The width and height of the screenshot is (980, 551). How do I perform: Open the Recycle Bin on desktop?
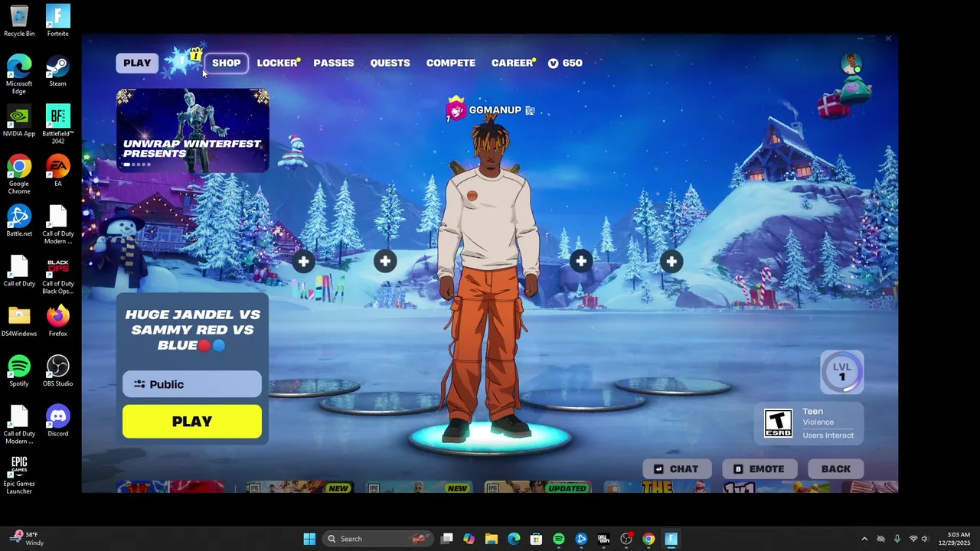(19, 21)
